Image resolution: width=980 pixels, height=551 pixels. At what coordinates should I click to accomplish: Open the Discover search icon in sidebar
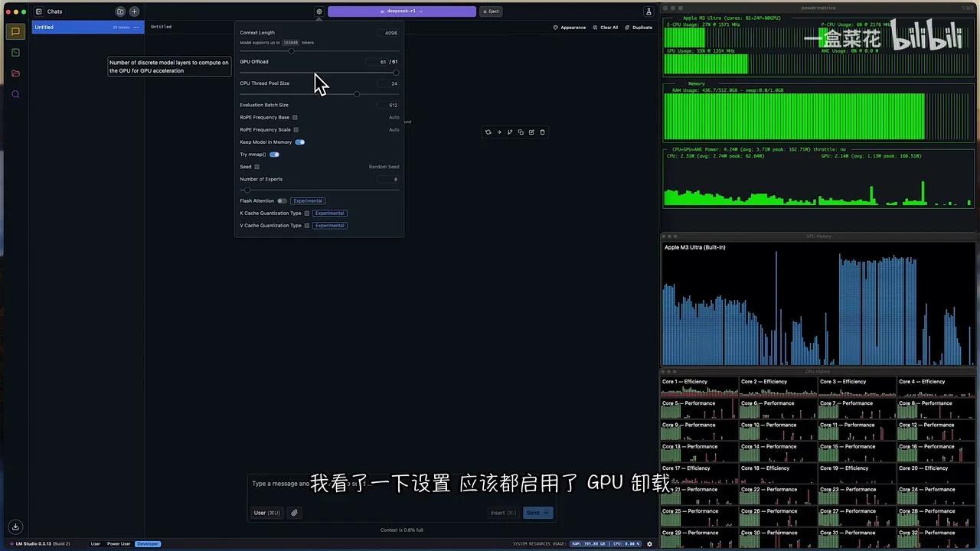pos(15,94)
